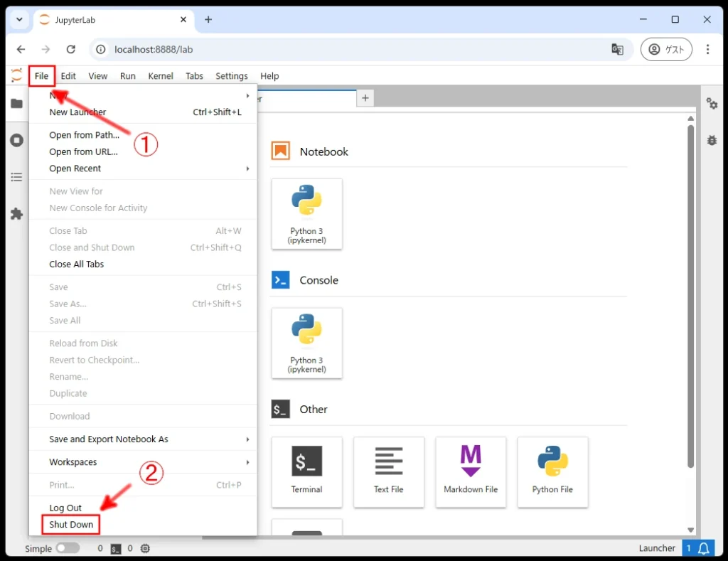The height and width of the screenshot is (561, 728).
Task: Select Close All Tabs menu item
Action: click(x=143, y=265)
